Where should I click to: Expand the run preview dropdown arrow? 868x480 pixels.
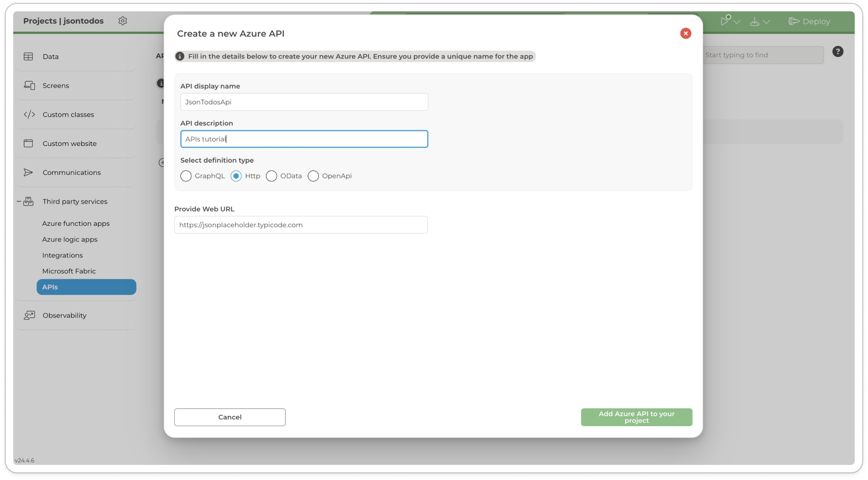(x=737, y=22)
